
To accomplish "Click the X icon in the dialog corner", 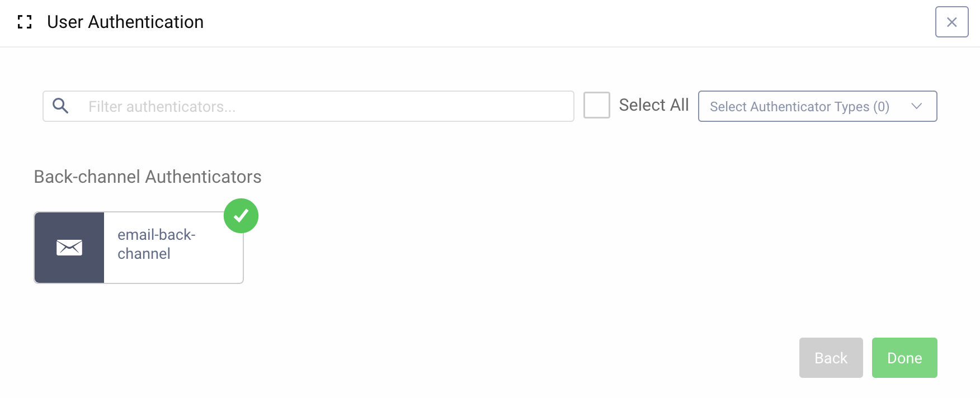I will tap(951, 22).
